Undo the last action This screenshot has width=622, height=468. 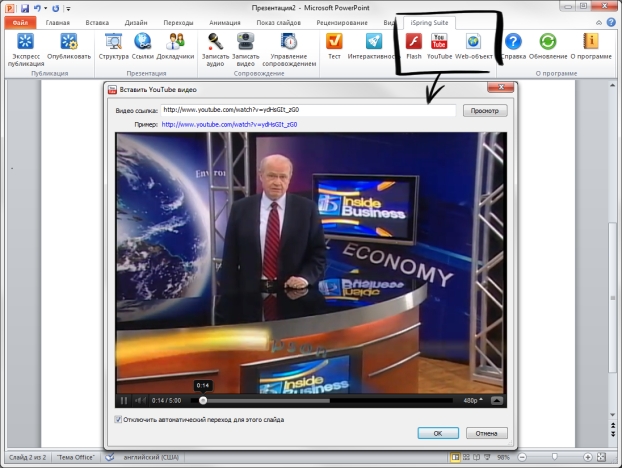click(37, 8)
